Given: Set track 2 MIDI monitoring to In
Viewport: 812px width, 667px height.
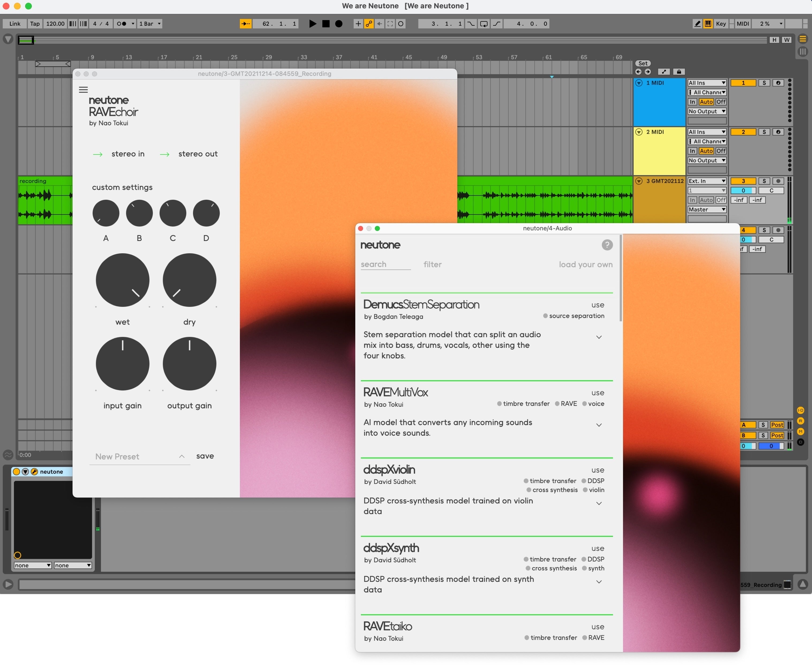Looking at the screenshot, I should [x=692, y=150].
